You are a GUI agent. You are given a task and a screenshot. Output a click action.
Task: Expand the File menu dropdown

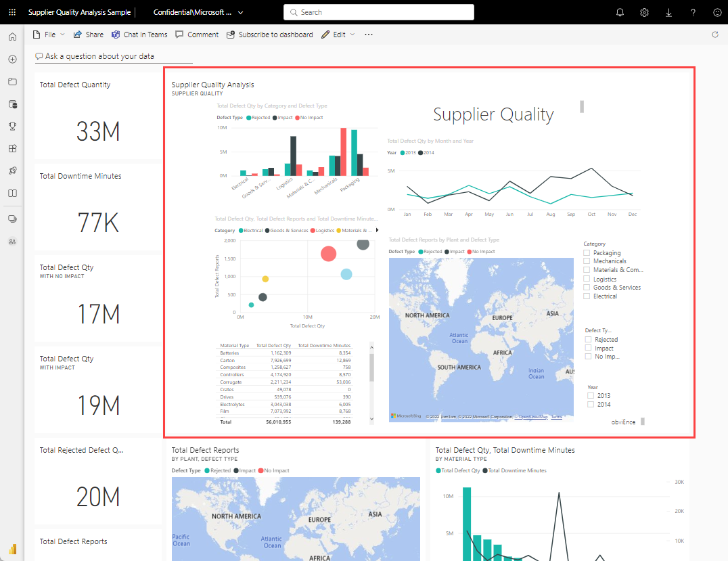coord(49,35)
